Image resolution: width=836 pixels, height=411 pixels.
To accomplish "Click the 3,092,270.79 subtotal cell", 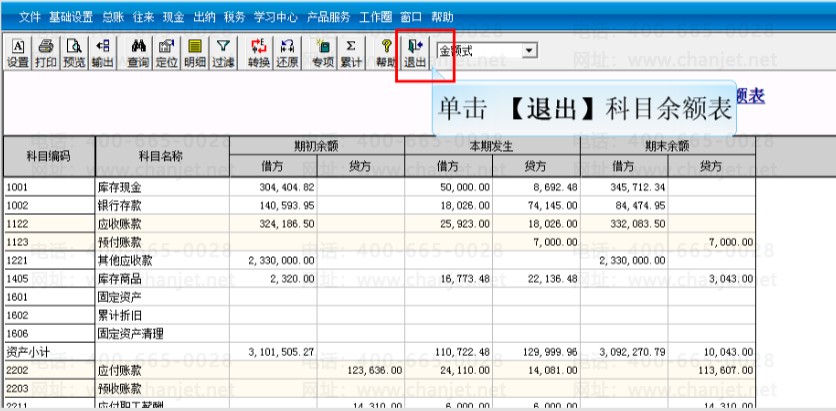I will (624, 352).
